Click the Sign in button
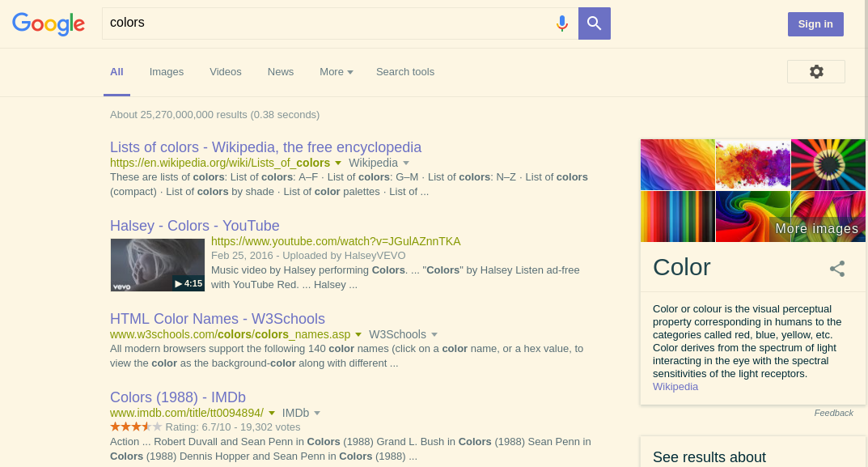The width and height of the screenshot is (868, 467). [815, 23]
